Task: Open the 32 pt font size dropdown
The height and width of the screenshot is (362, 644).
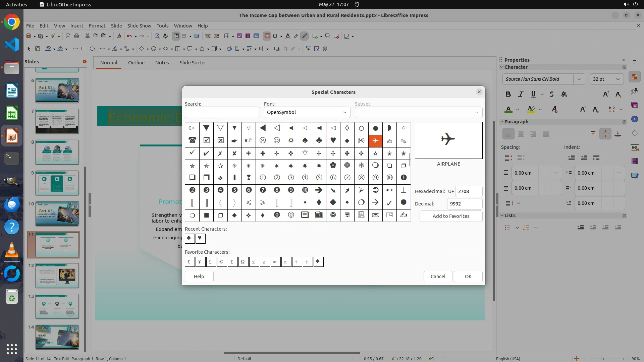Action: tap(618, 79)
